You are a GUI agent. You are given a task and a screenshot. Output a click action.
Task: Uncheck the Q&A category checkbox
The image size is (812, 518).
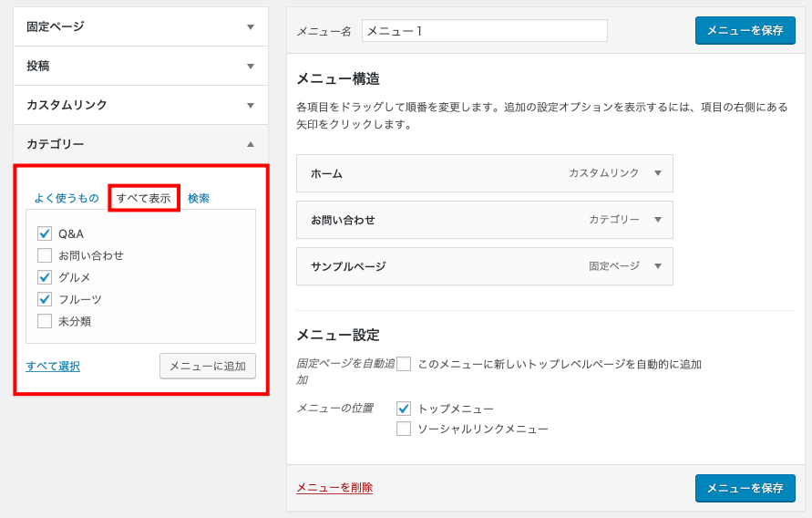pos(45,233)
